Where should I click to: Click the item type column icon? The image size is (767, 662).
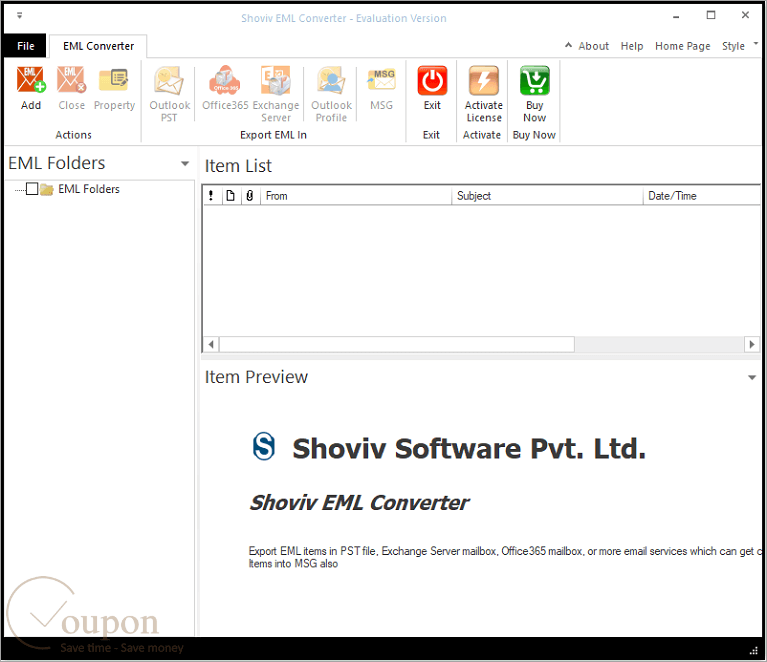[230, 196]
